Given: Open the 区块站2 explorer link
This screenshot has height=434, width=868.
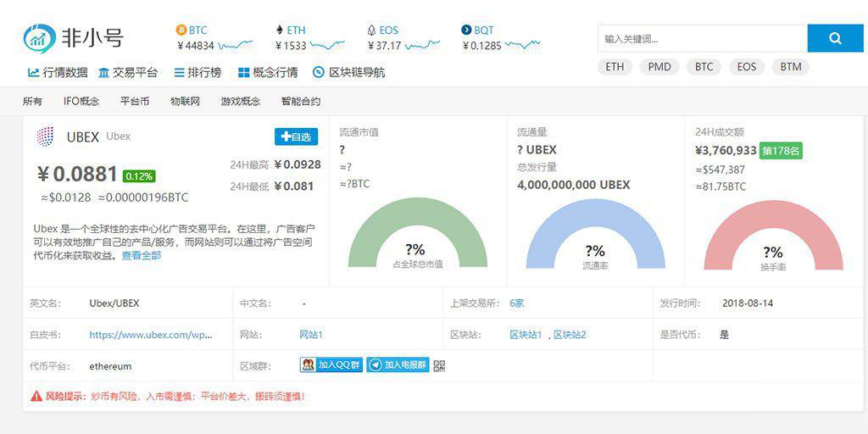Looking at the screenshot, I should point(570,334).
